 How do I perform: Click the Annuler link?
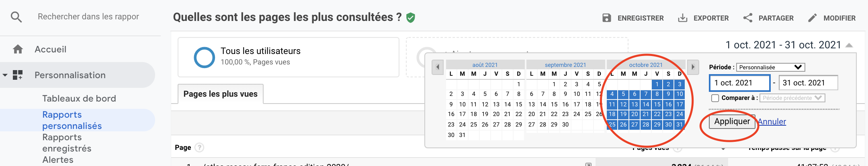coord(772,122)
